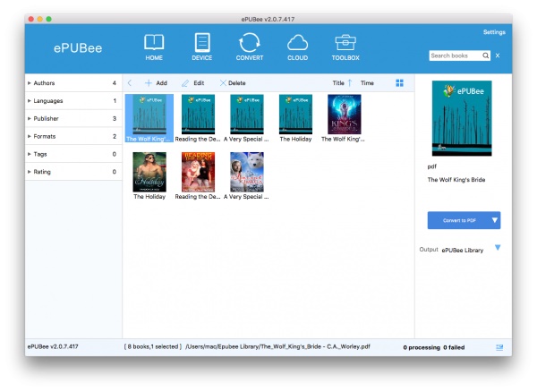The width and height of the screenshot is (537, 392).
Task: Click 'ePUBee v2.0.7.417' version in status bar
Action: (53, 346)
